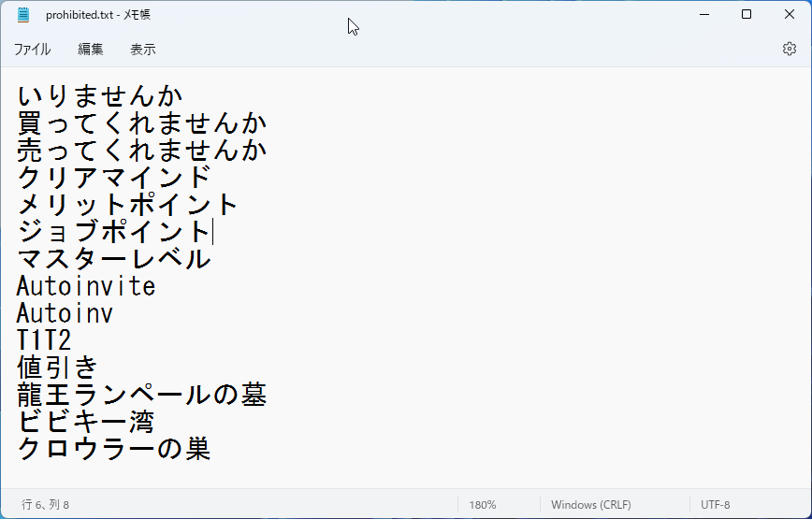Open the ファイル menu
Image resolution: width=812 pixels, height=519 pixels.
pyautogui.click(x=32, y=50)
